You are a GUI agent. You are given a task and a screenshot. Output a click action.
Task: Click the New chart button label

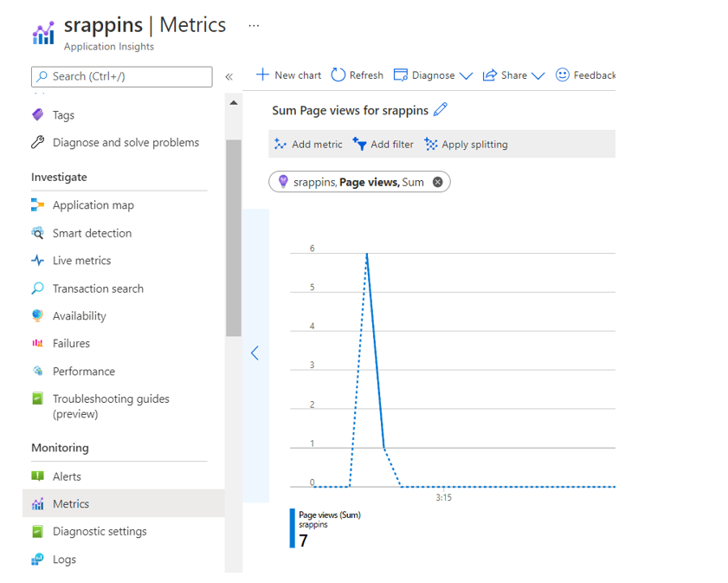[x=298, y=75]
